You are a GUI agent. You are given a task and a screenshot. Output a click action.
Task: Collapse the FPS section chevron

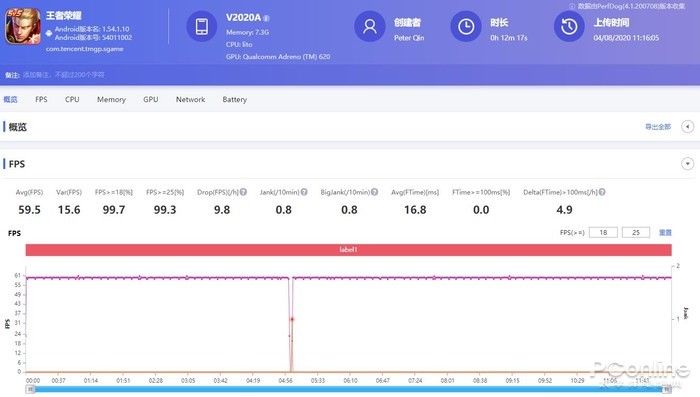tap(688, 164)
